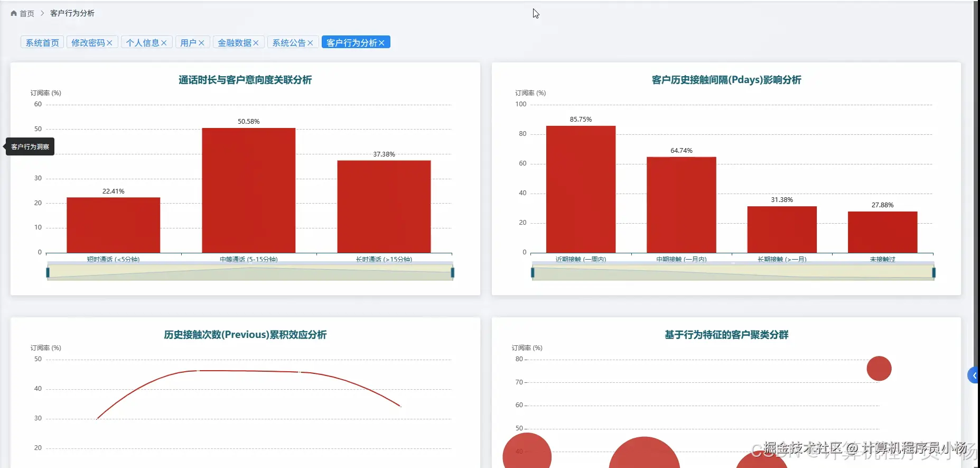The image size is (980, 468).
Task: Click the 64.74% mid-term contact bar
Action: tap(682, 205)
